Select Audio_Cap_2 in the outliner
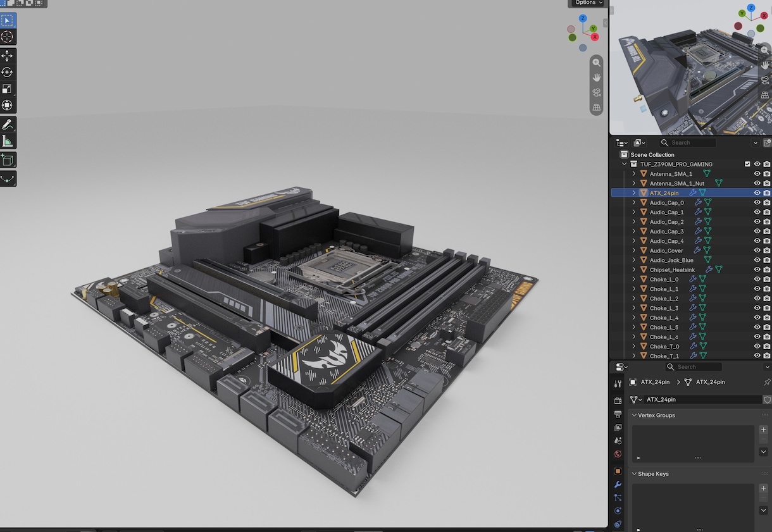The width and height of the screenshot is (772, 532). (666, 222)
